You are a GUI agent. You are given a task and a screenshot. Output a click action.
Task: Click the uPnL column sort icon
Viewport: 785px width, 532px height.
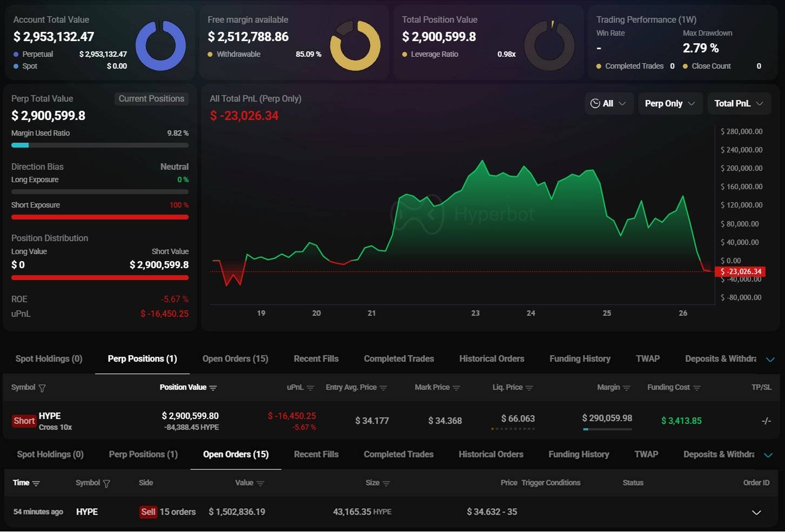(x=310, y=388)
